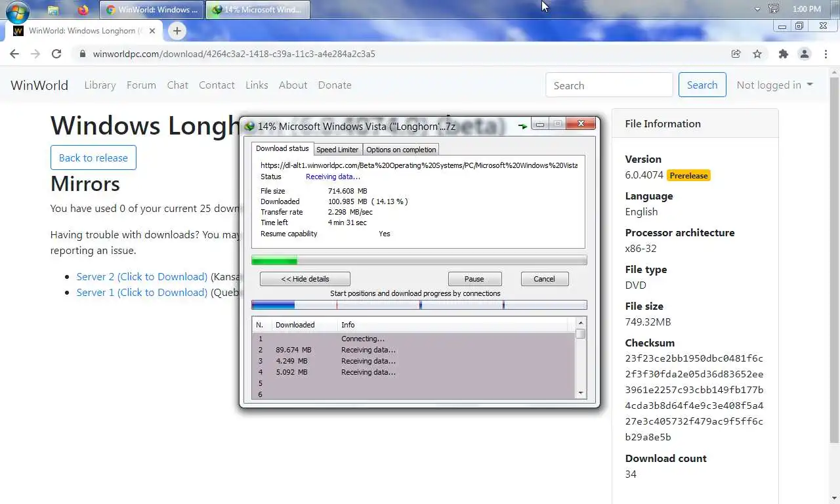
Task: Open Windows Explorer from taskbar
Action: (x=53, y=10)
